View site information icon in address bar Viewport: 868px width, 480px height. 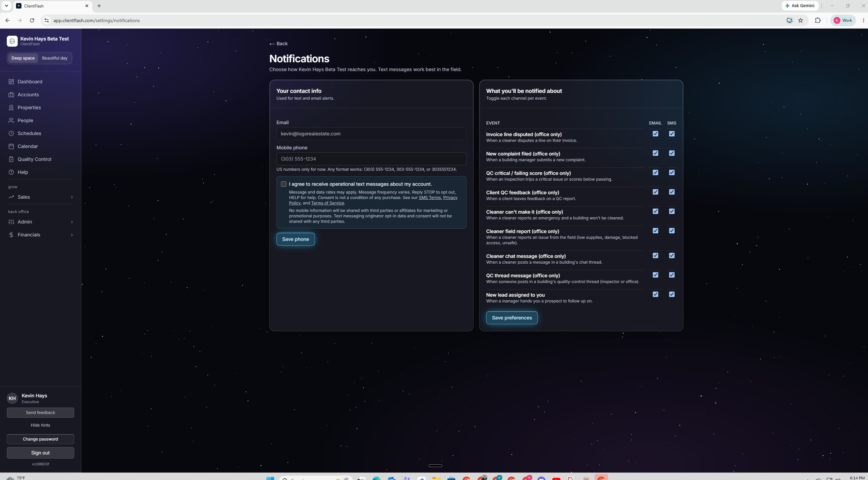tap(47, 20)
